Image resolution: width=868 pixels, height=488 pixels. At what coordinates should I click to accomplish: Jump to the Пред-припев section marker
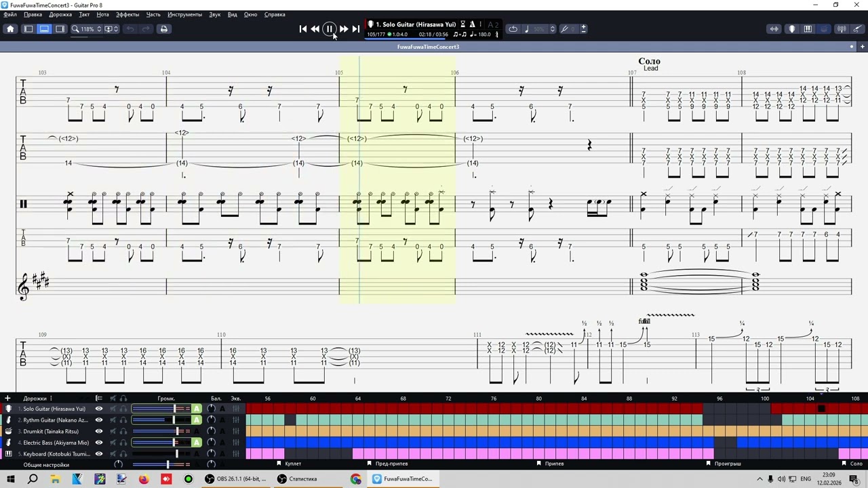pos(391,464)
